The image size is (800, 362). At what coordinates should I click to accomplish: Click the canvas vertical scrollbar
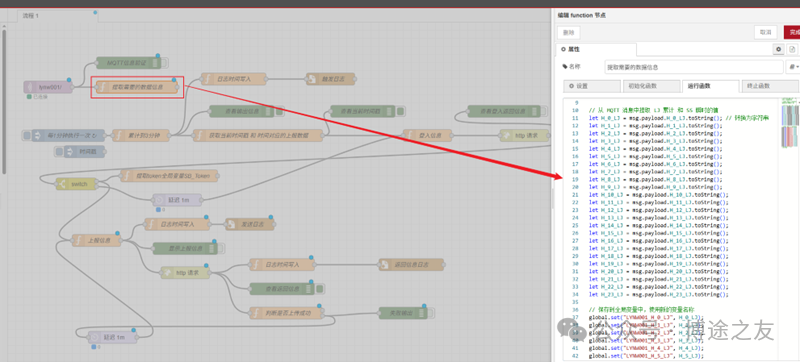4,101
